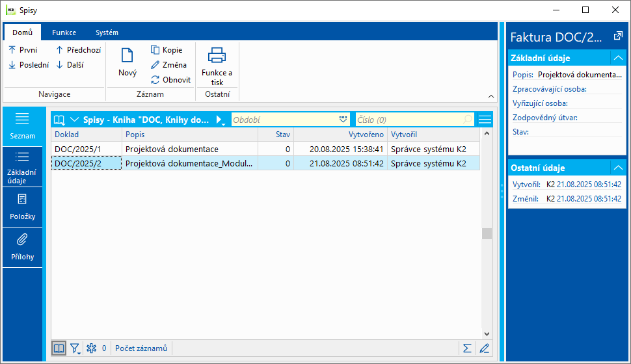The width and height of the screenshot is (631, 364).
Task: Click the pencil edit icon at bottom
Action: click(485, 348)
